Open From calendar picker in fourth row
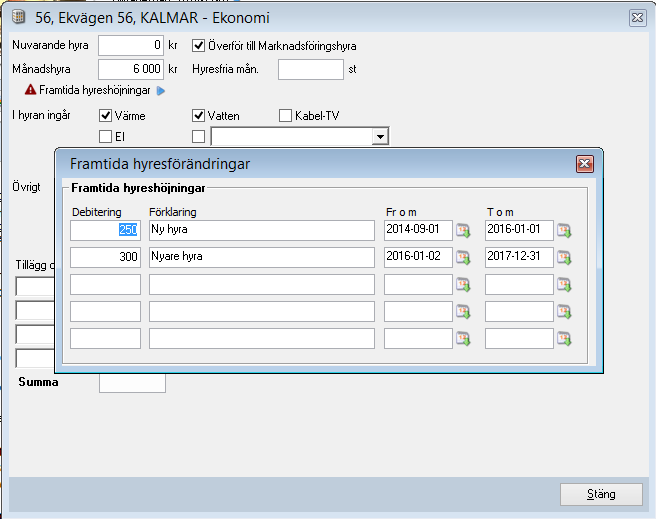Image resolution: width=656 pixels, height=519 pixels. click(x=463, y=312)
